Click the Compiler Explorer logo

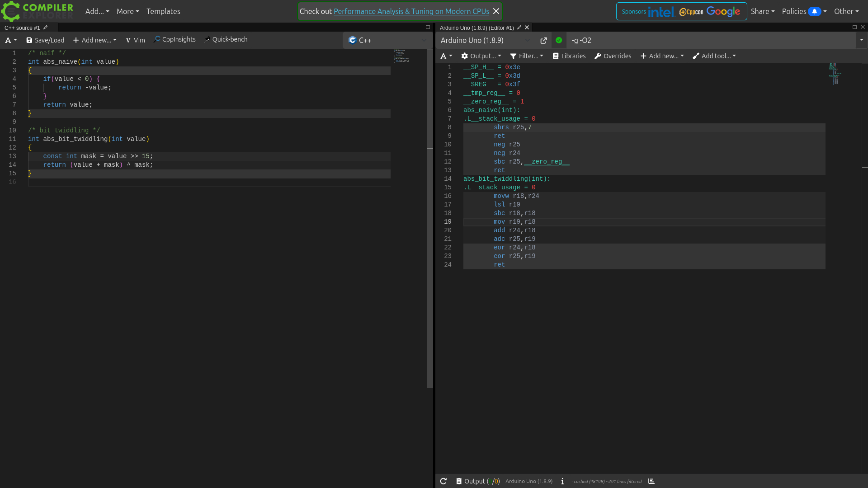point(37,11)
